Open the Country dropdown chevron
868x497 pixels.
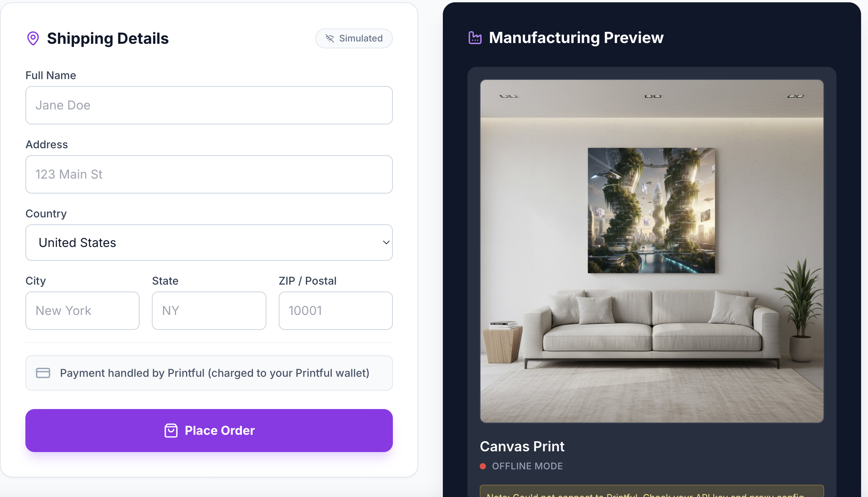(x=386, y=242)
